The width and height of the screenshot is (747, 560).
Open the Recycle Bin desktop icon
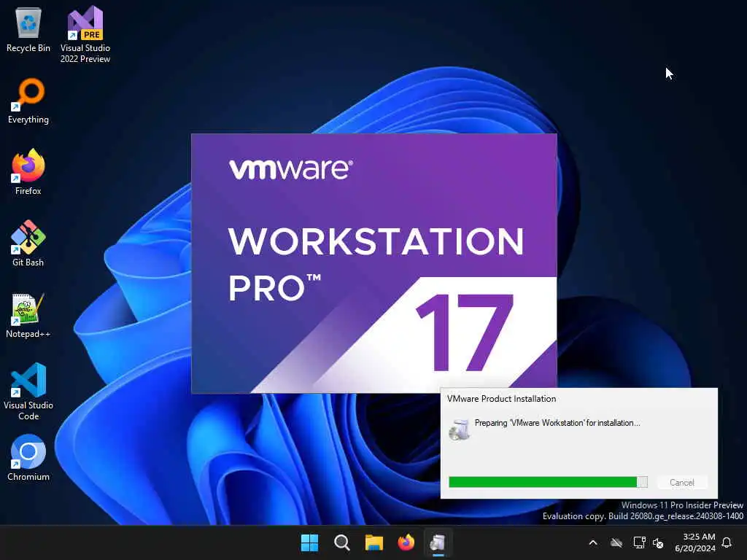[x=28, y=29]
